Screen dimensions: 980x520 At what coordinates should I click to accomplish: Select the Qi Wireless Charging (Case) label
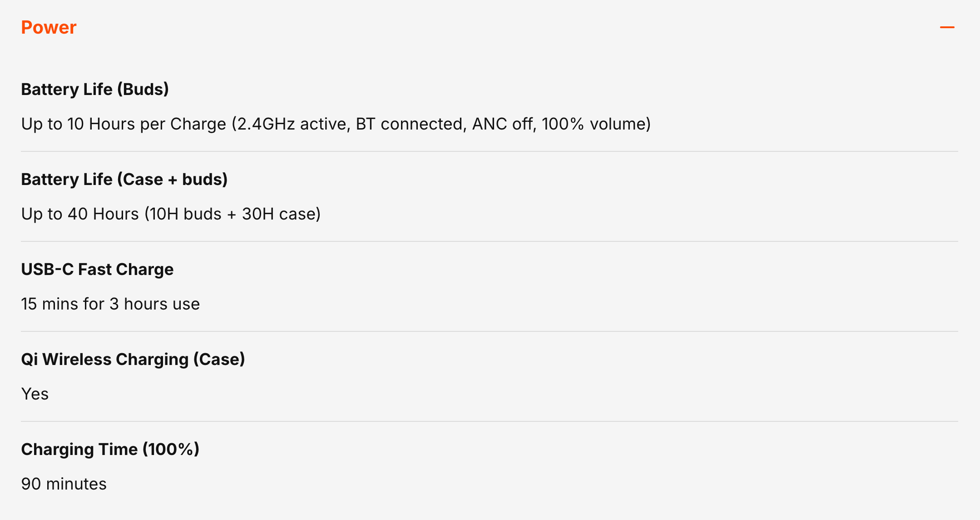pos(133,360)
